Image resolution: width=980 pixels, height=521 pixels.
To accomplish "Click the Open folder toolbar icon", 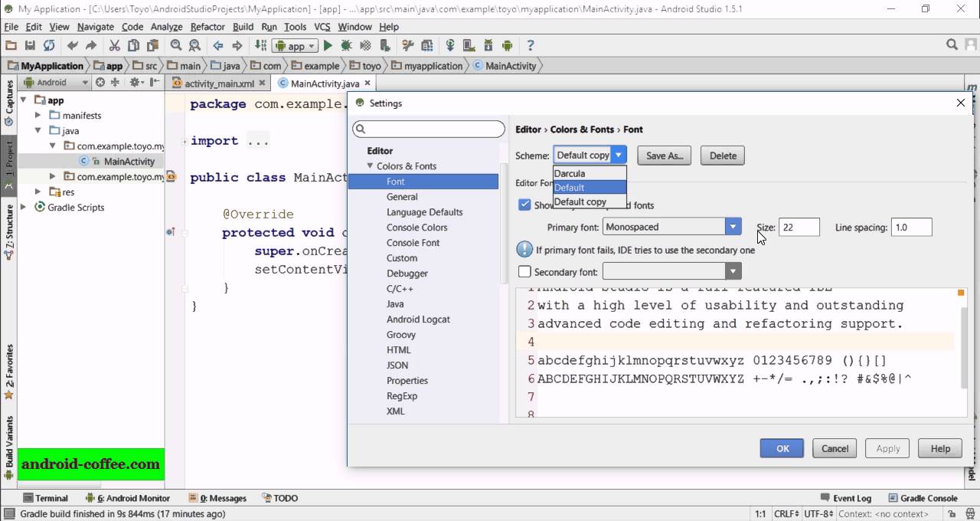I will [x=12, y=46].
